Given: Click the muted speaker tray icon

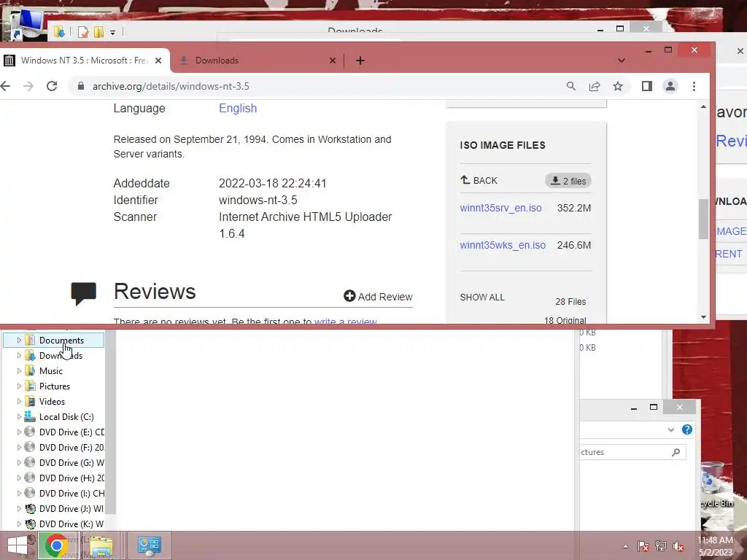Looking at the screenshot, I should 678,546.
